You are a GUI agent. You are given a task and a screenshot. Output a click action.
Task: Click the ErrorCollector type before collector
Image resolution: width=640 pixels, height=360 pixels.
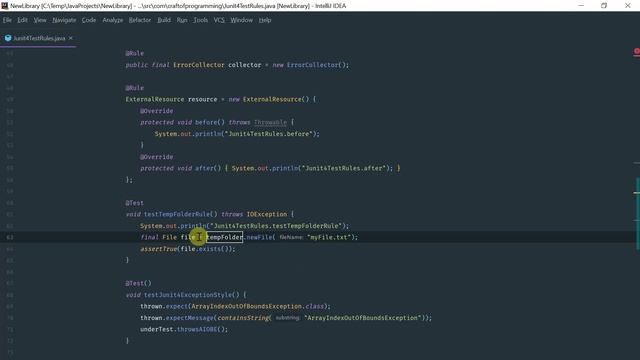tap(199, 65)
